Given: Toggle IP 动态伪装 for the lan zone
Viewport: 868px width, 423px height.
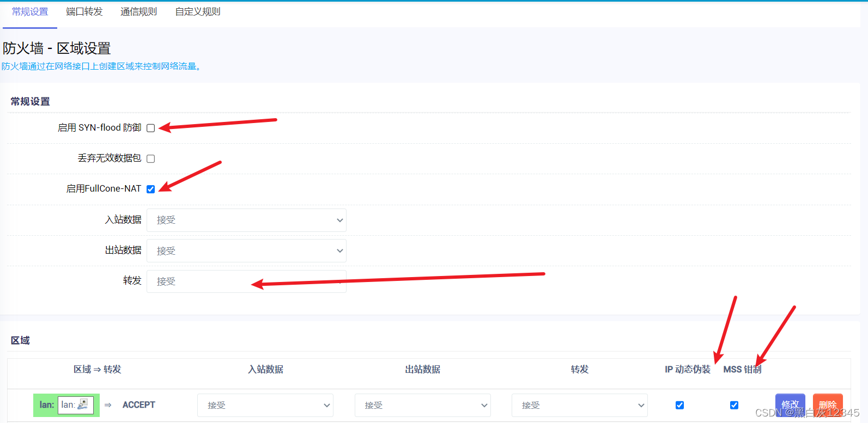Looking at the screenshot, I should point(679,405).
